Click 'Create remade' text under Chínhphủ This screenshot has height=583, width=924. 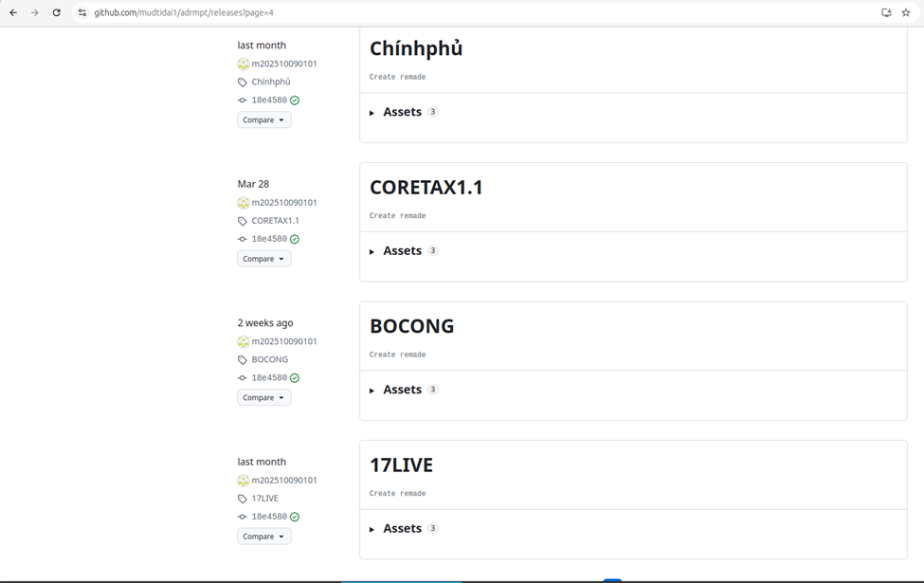398,77
